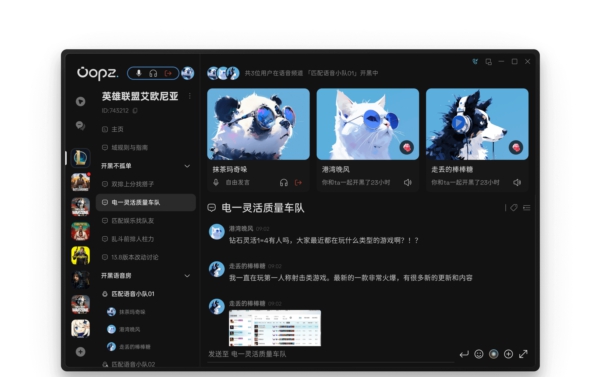Add attachment with circled plus icon
Image resolution: width=600 pixels, height=377 pixels.
click(x=508, y=354)
